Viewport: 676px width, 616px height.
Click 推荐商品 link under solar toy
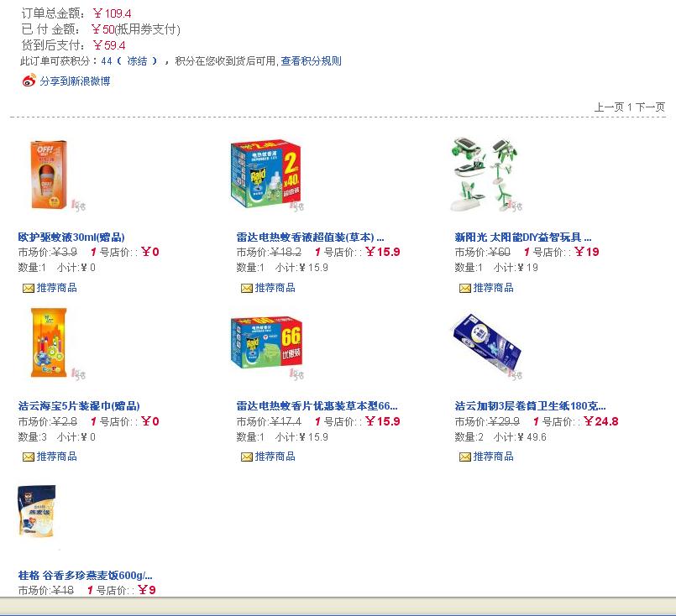click(494, 288)
